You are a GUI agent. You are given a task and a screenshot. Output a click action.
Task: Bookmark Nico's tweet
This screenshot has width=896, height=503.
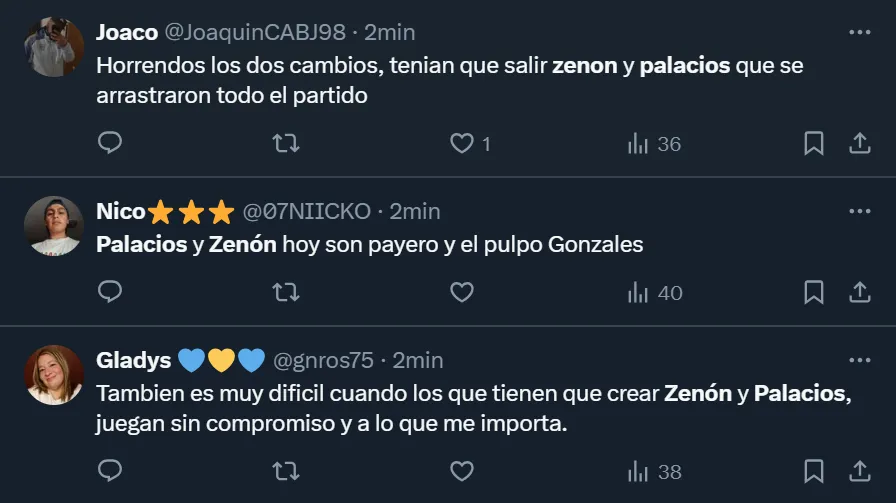(814, 293)
